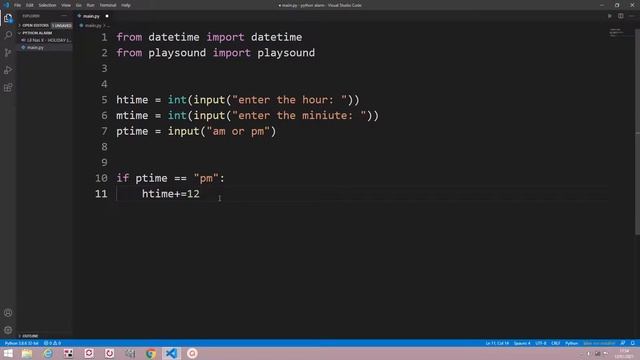The height and width of the screenshot is (360, 640).
Task: Open the Edit menu
Action: [x=30, y=5]
